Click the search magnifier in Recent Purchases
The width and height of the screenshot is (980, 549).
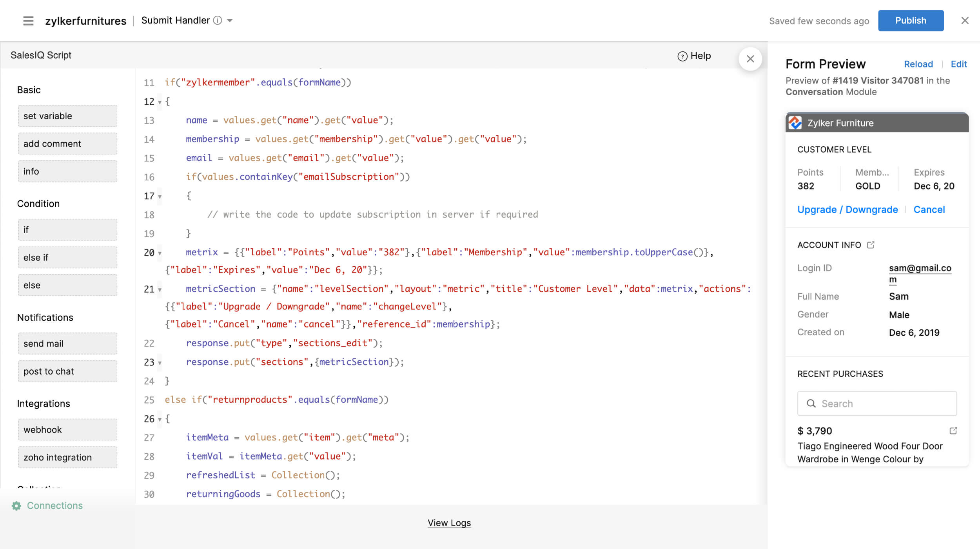coord(811,404)
